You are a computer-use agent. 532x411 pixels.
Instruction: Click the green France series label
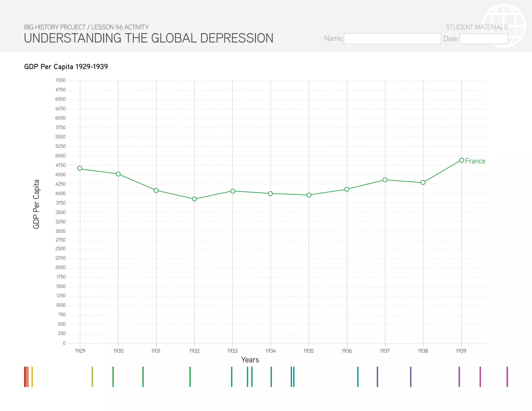coord(475,161)
